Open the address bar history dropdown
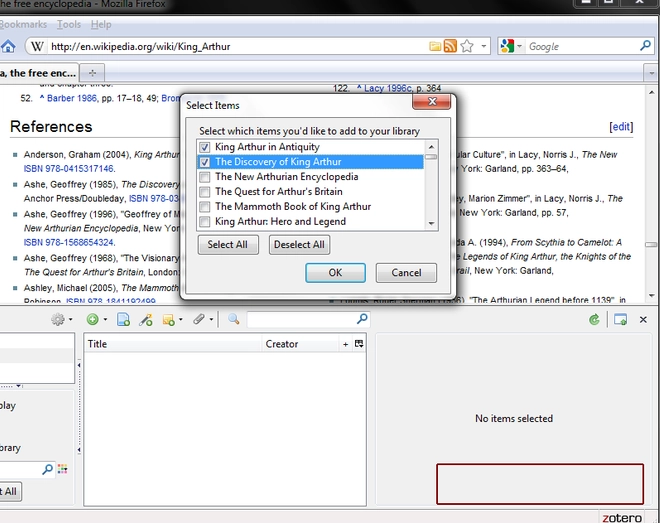The height and width of the screenshot is (523, 660). [x=484, y=46]
